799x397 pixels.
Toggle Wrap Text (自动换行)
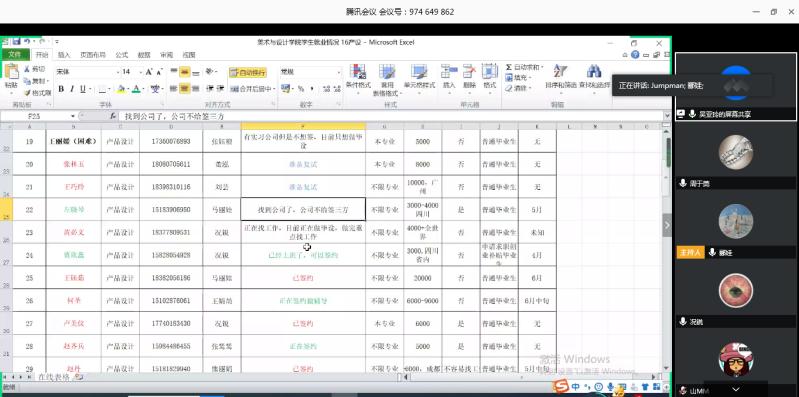coord(248,72)
